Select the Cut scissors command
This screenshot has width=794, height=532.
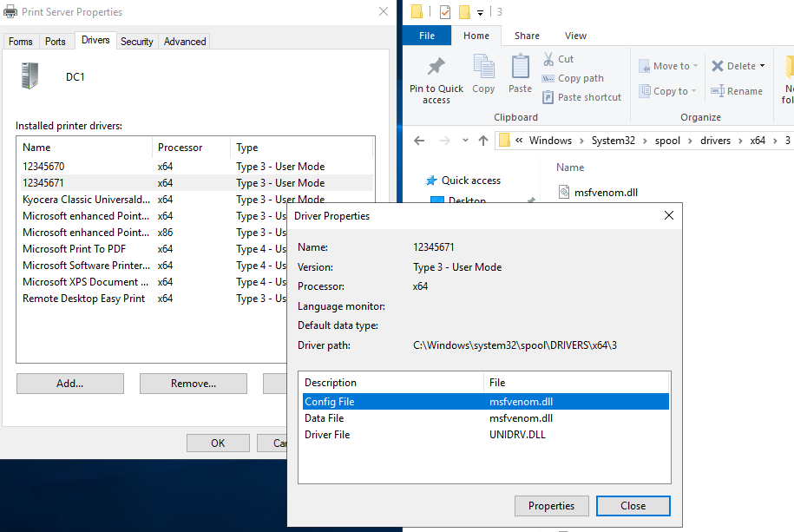click(x=558, y=59)
